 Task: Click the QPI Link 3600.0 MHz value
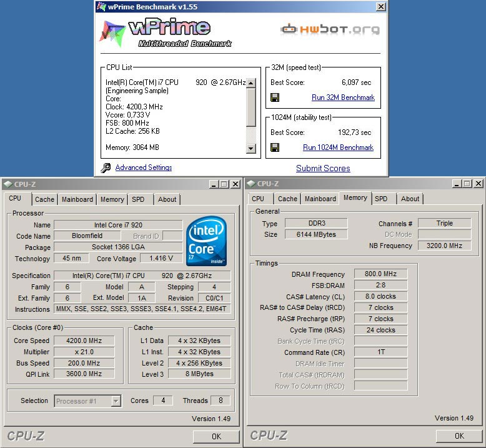(84, 374)
